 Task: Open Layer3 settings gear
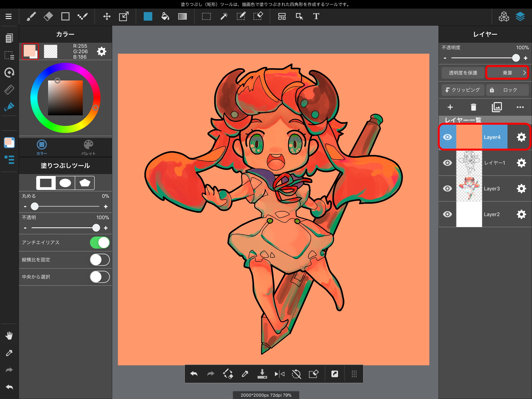click(521, 188)
